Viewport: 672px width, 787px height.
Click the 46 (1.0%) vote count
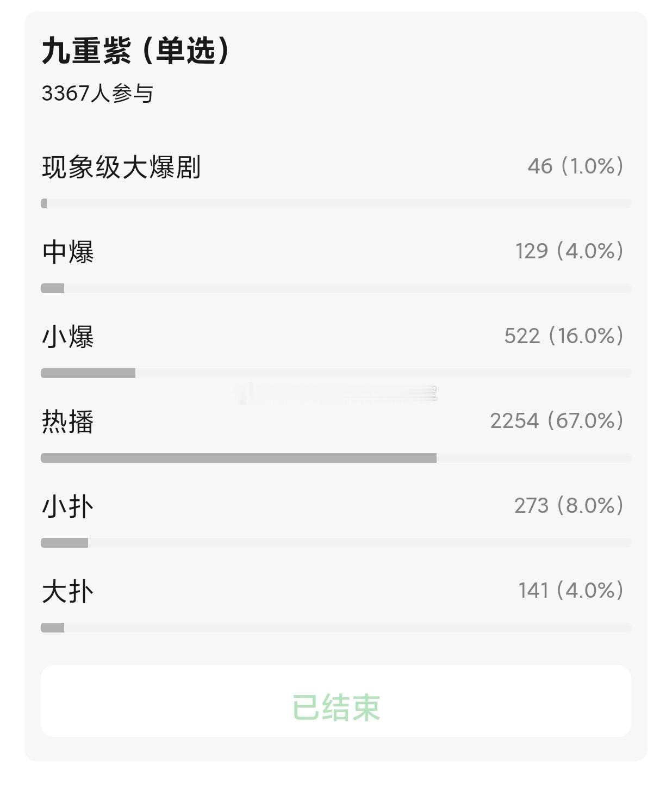pyautogui.click(x=576, y=166)
